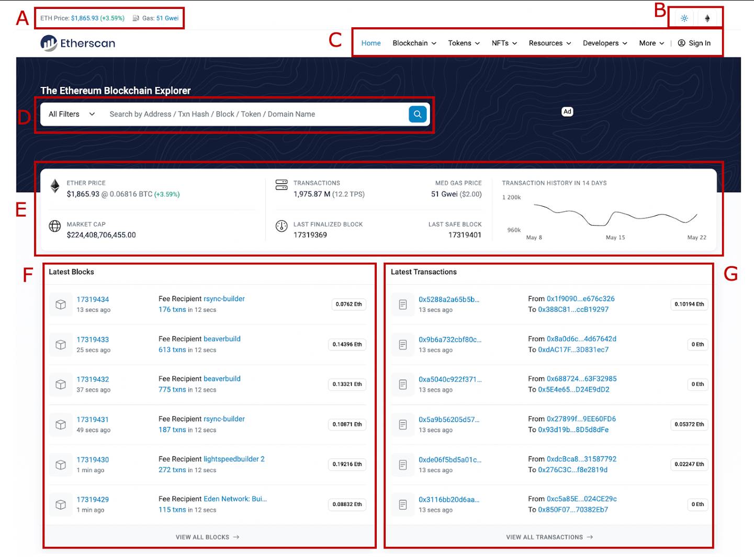Image resolution: width=754 pixels, height=560 pixels.
Task: Open block 17319434 link
Action: click(93, 299)
